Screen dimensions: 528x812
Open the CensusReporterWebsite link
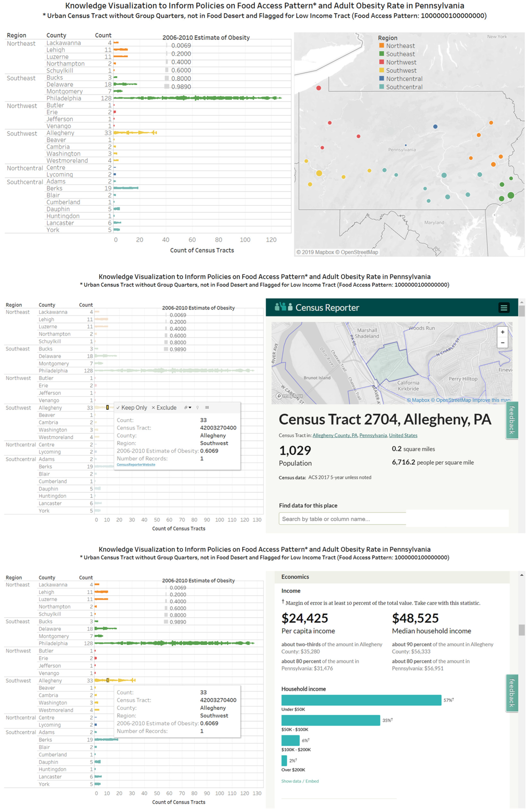coord(136,465)
